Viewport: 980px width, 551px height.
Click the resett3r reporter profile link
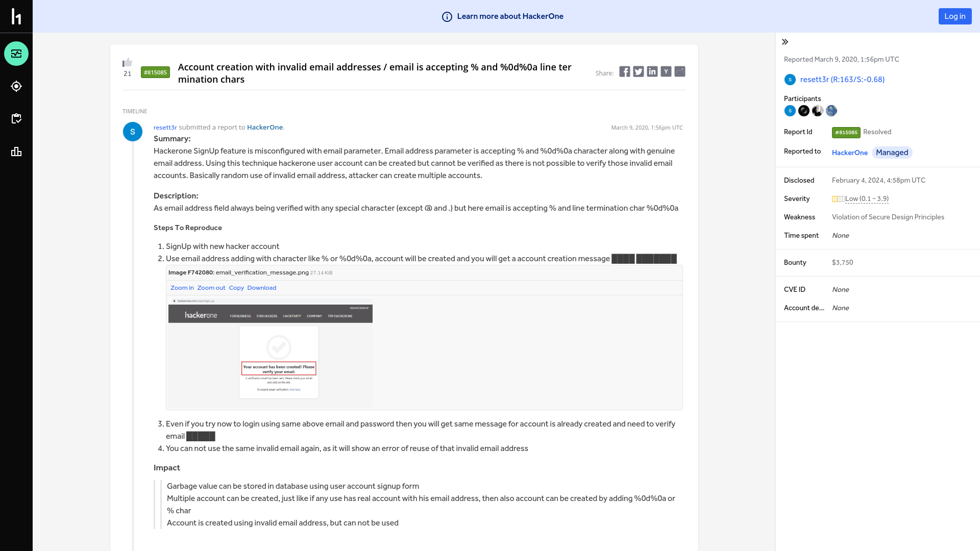[842, 79]
